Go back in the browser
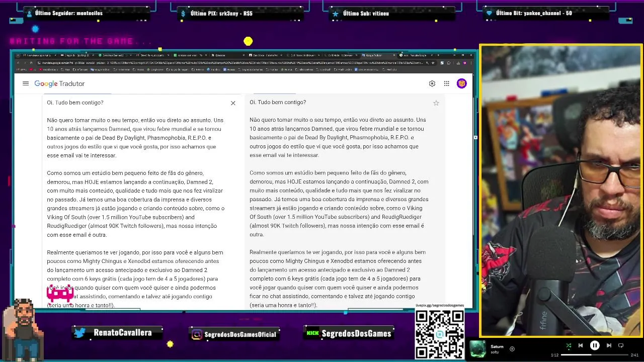644x362 pixels. 19,63
